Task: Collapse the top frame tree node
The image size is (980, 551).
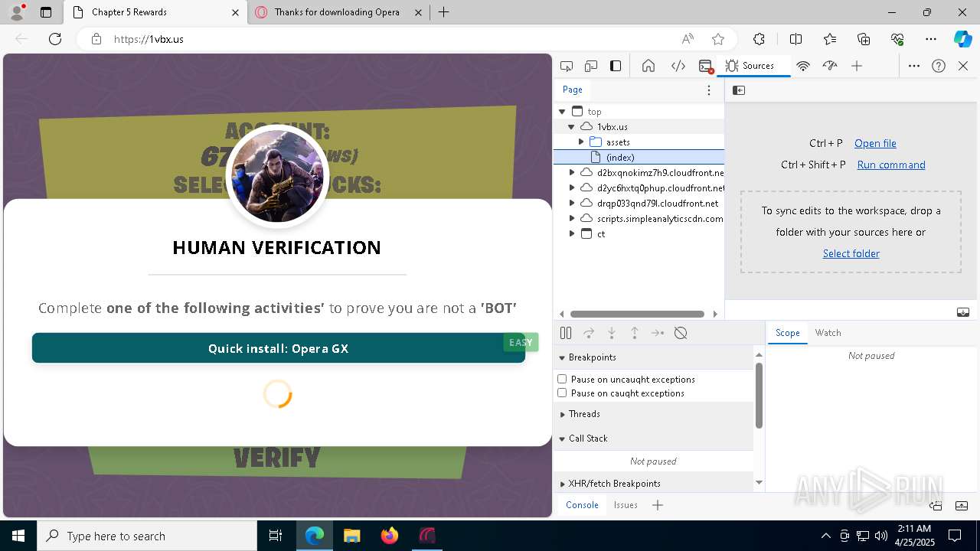Action: 562,112
